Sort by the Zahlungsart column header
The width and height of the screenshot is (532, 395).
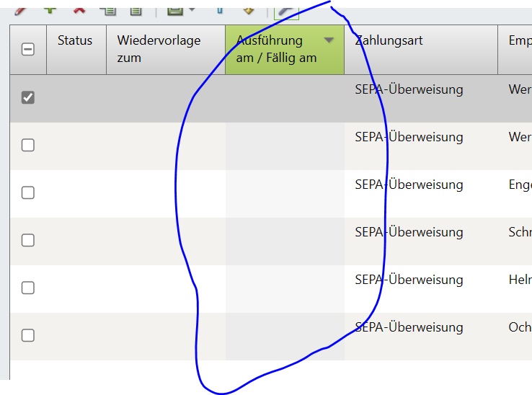point(421,50)
